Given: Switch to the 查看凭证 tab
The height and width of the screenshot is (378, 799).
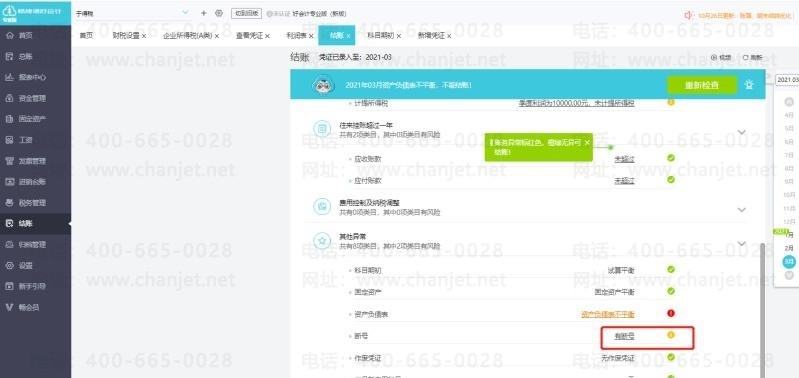Looking at the screenshot, I should click(x=249, y=36).
